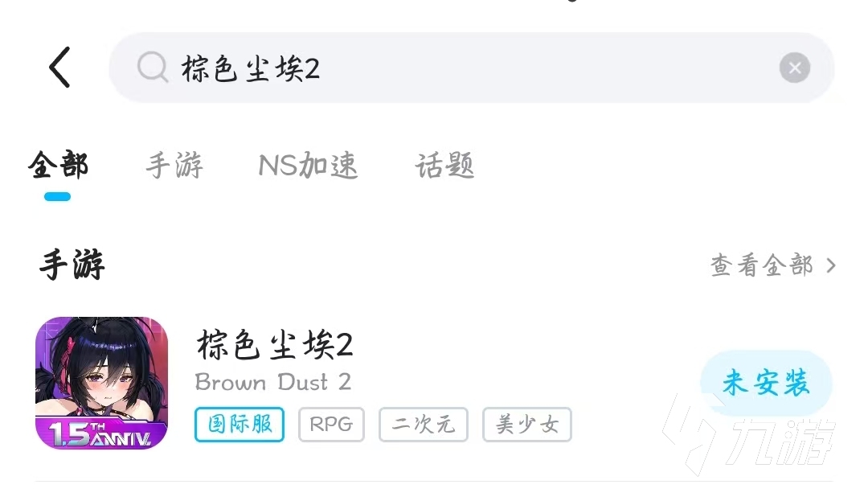
Task: Click the 手游 section heading
Action: pyautogui.click(x=72, y=265)
